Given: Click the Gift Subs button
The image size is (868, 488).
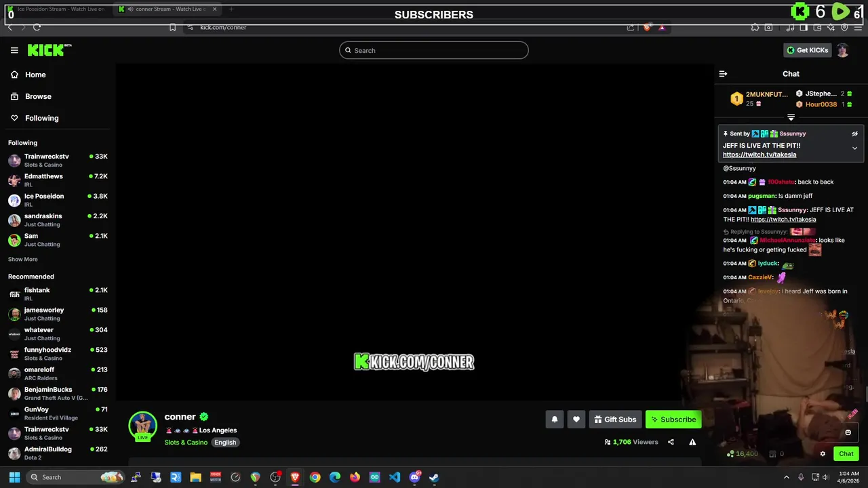Looking at the screenshot, I should (x=615, y=420).
